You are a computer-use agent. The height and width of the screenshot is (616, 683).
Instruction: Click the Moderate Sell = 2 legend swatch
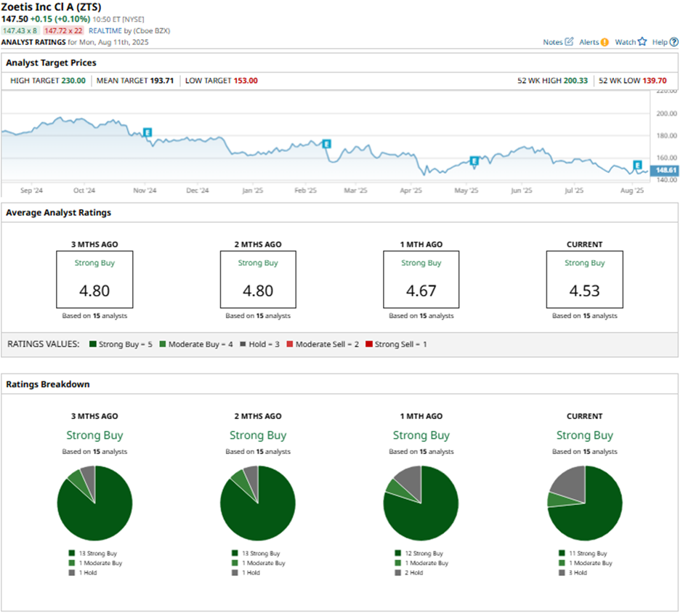(290, 344)
